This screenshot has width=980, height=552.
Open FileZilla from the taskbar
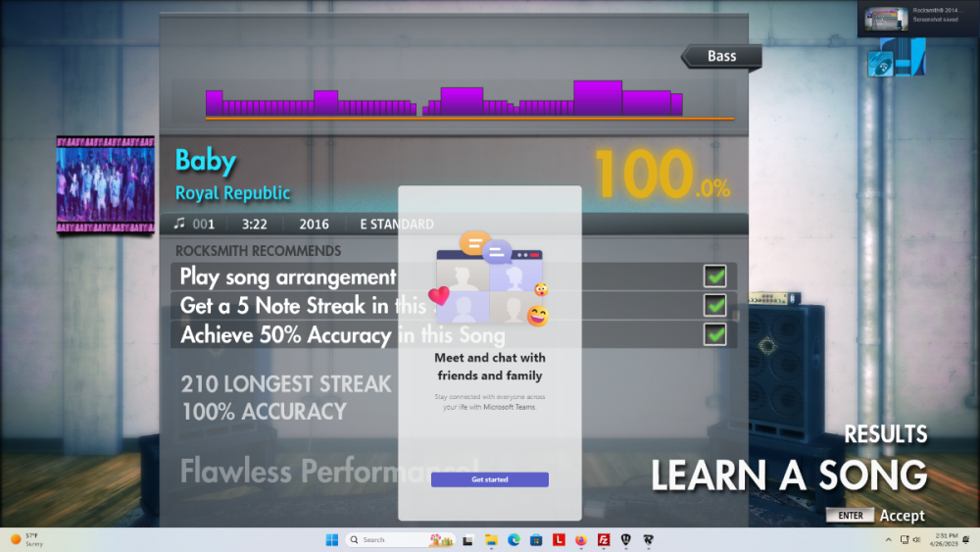point(604,540)
